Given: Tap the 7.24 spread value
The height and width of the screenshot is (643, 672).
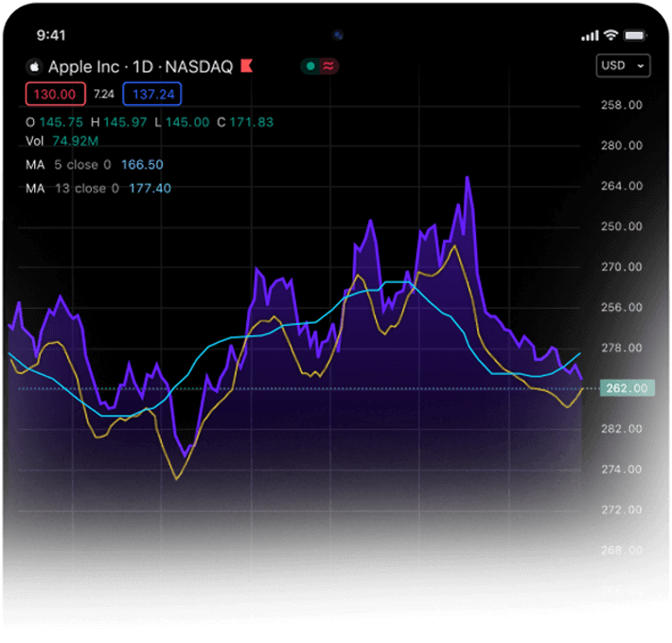Looking at the screenshot, I should tap(104, 94).
